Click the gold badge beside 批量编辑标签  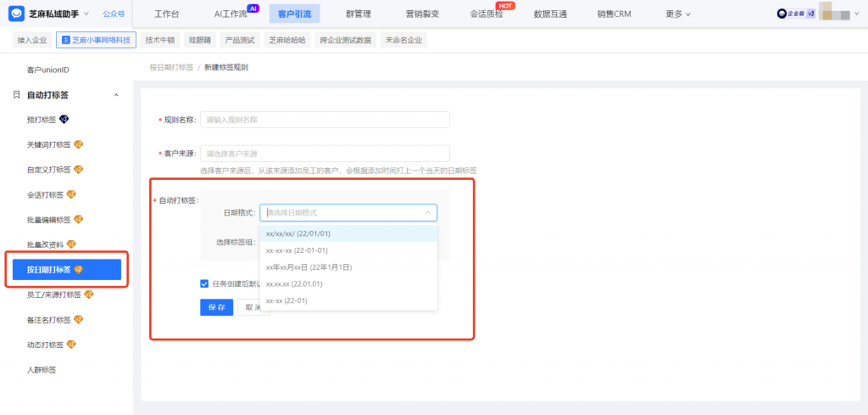pos(78,219)
